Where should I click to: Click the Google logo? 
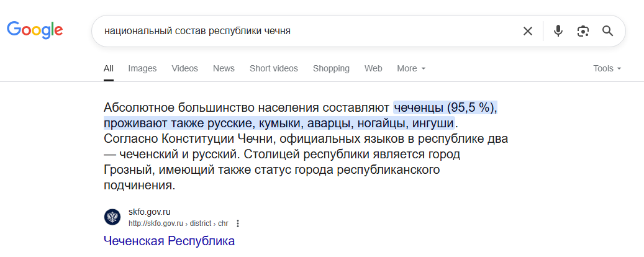tap(35, 30)
